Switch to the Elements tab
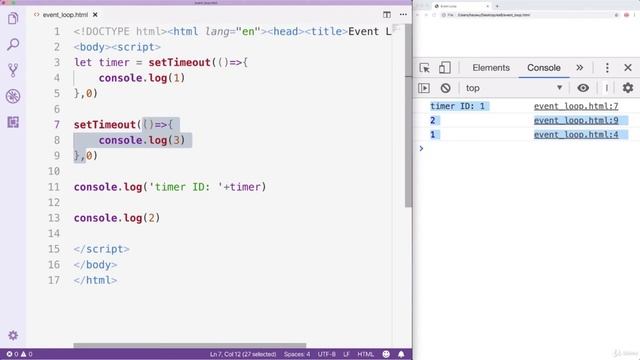 click(491, 68)
